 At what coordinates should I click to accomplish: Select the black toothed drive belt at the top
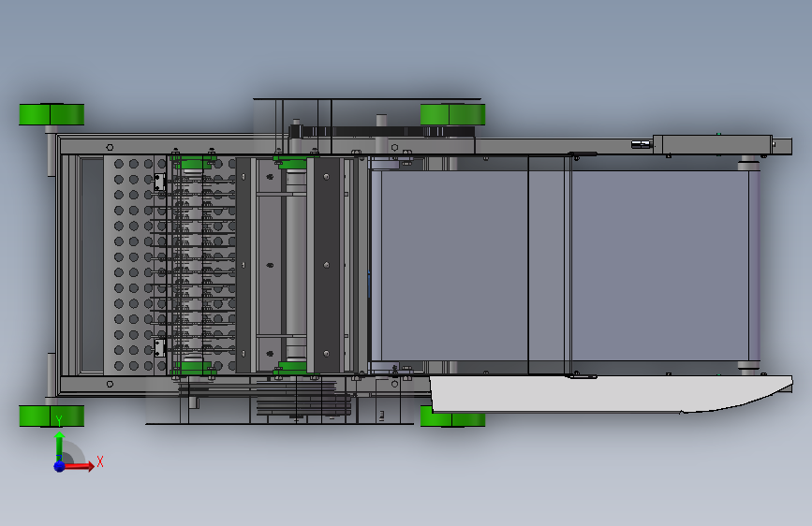pos(382,131)
